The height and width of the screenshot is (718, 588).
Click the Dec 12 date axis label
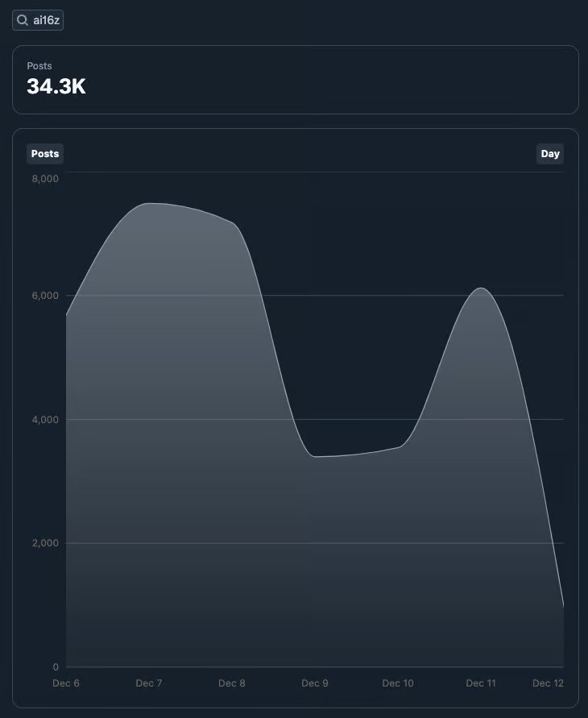(548, 683)
